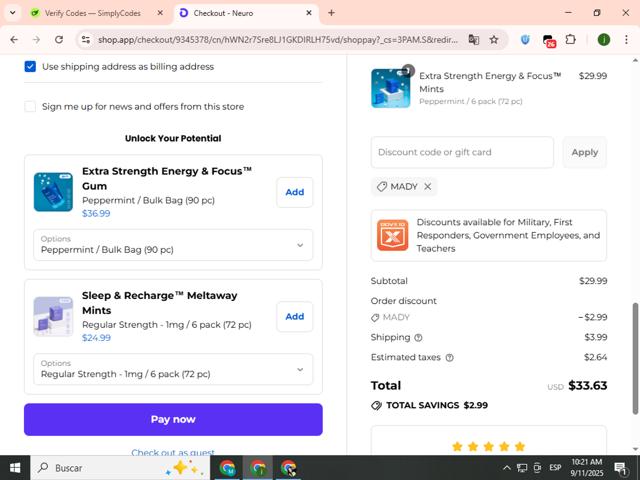The image size is (640, 480).
Task: Bookmark this page with the star icon
Action: (494, 40)
